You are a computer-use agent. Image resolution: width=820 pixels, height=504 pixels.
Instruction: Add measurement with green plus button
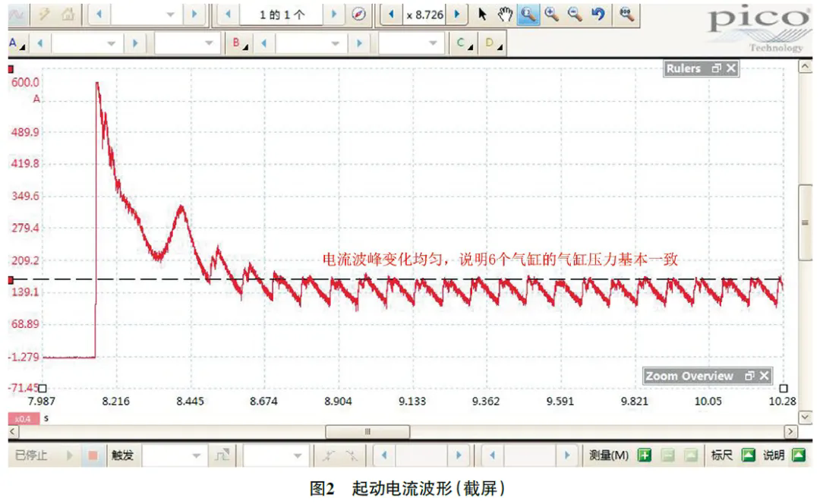(x=645, y=455)
